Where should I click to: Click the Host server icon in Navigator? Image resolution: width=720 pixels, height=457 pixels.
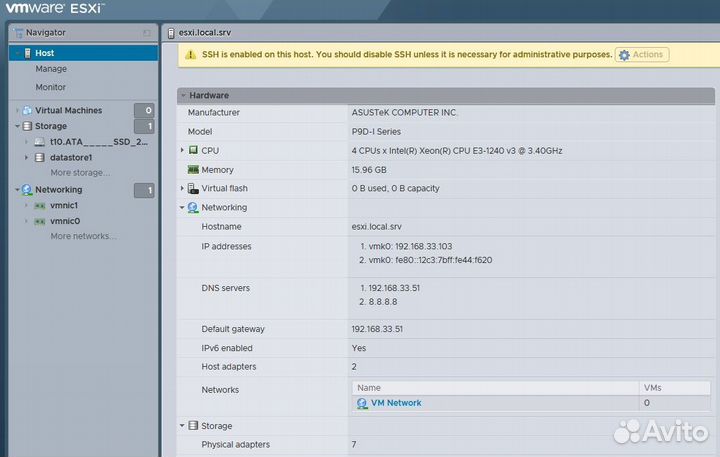coord(28,53)
